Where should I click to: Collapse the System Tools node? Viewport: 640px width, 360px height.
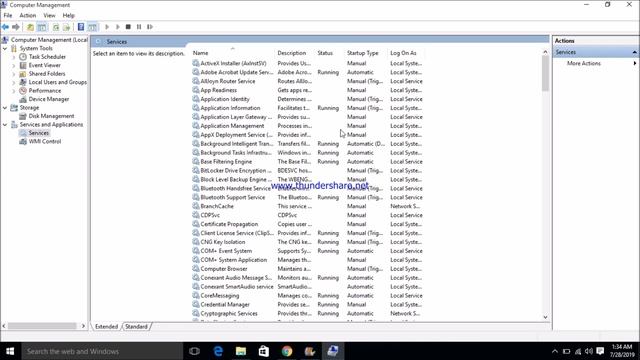click(5, 48)
